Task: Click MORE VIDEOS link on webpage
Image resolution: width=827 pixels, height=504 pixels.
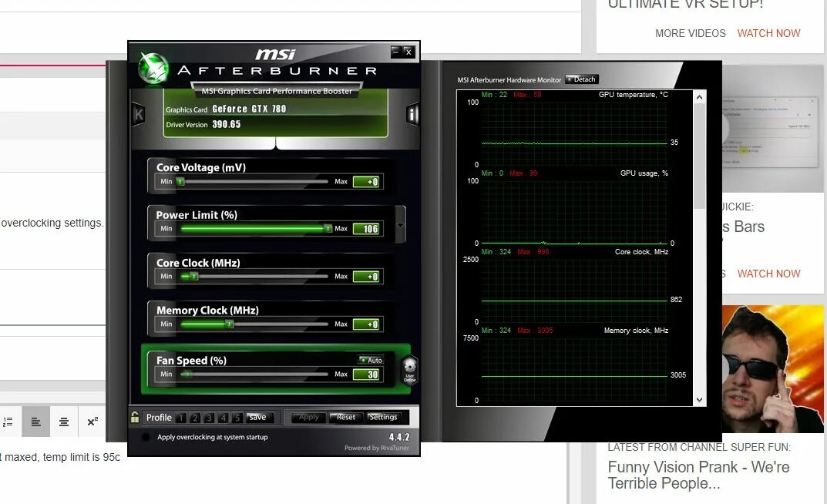Action: 690,33
